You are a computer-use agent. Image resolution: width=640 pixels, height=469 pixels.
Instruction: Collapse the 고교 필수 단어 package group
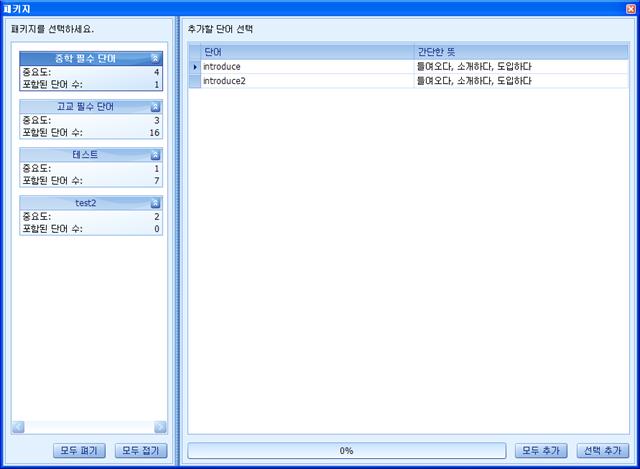tap(155, 107)
